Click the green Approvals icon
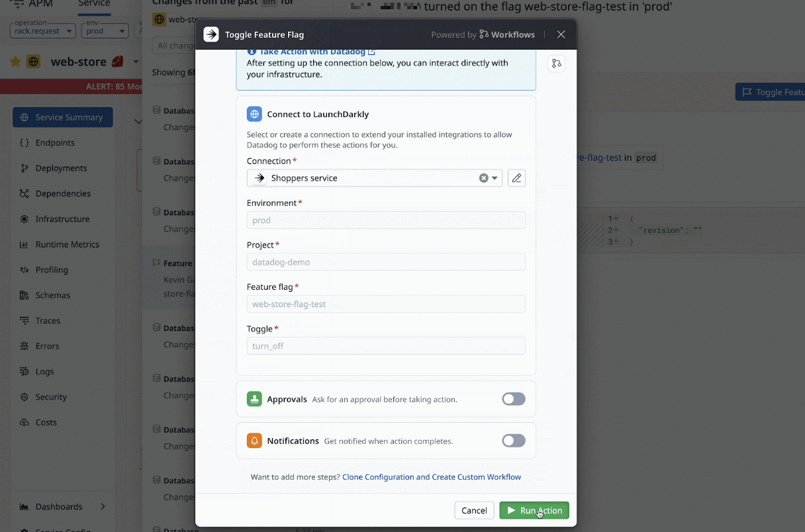The height and width of the screenshot is (532, 805). pyautogui.click(x=254, y=399)
